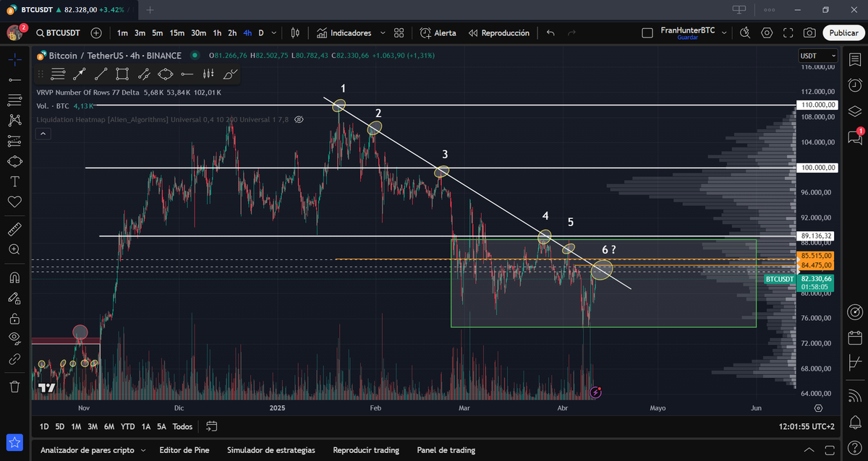Screen dimensions: 868x461
Task: Select the 1h timeframe
Action: click(x=217, y=33)
